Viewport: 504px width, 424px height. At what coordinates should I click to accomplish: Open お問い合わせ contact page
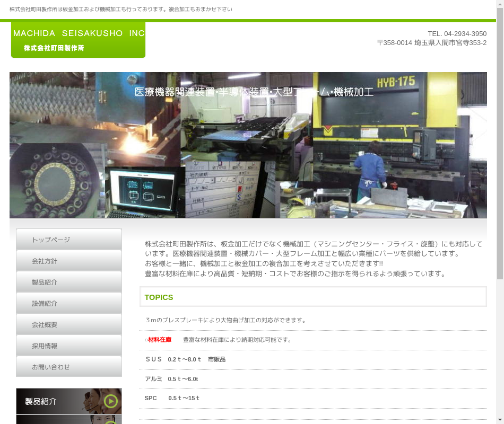(x=69, y=367)
